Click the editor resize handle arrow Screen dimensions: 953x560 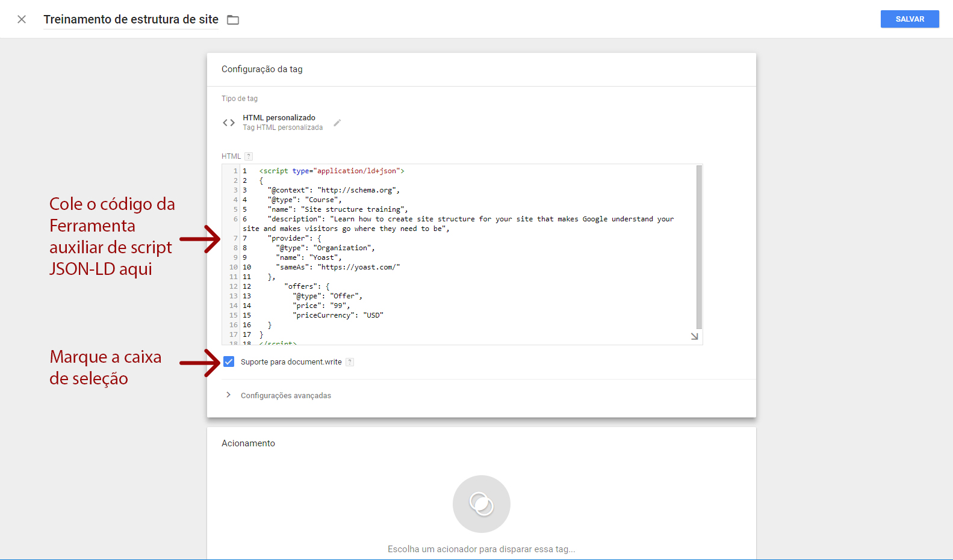(694, 336)
